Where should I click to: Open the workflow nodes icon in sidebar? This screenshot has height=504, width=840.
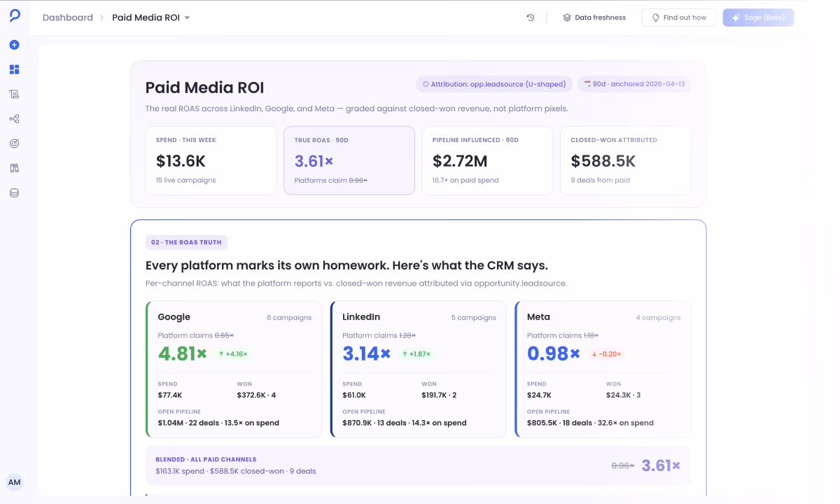(x=14, y=119)
